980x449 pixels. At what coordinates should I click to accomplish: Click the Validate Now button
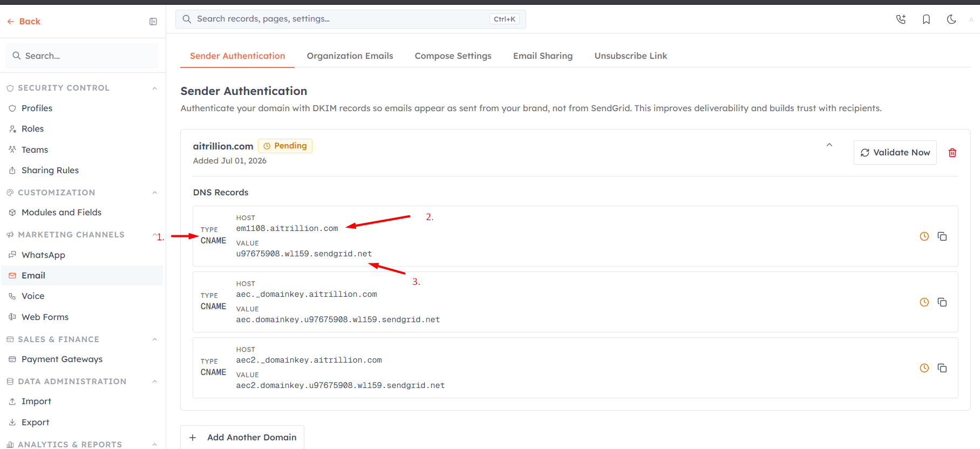[895, 153]
